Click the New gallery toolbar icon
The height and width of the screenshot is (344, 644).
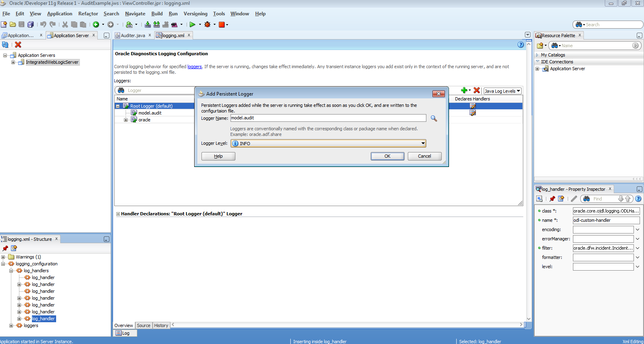(4, 25)
